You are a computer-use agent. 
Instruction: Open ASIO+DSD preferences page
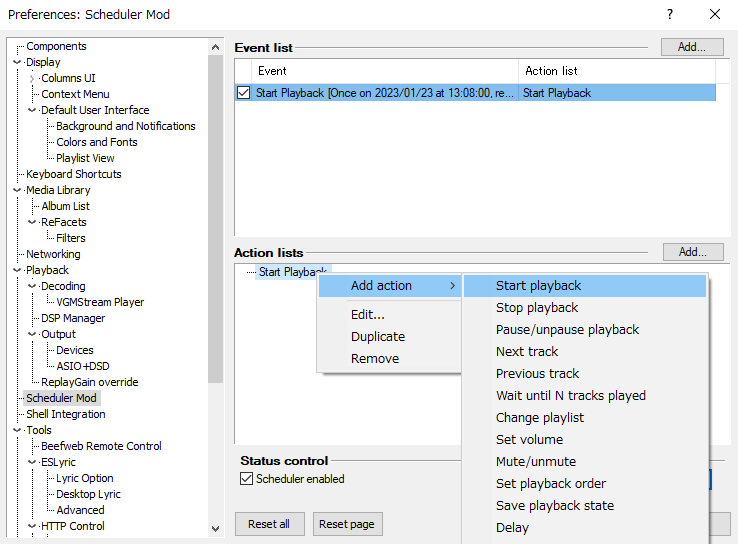point(83,366)
